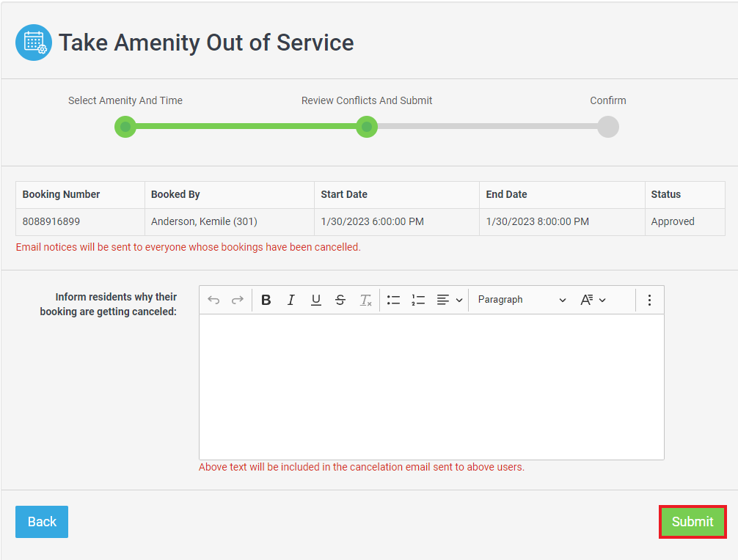
Task: Open the font size dropdown
Action: [x=593, y=300]
